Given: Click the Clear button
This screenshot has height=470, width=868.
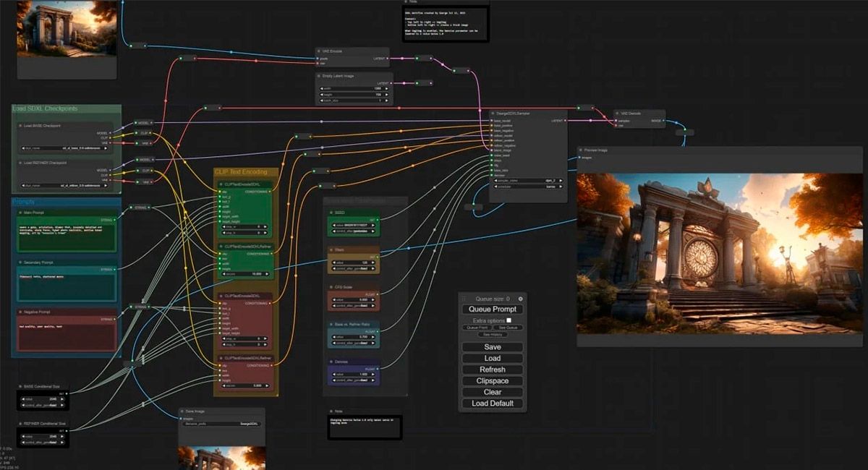Looking at the screenshot, I should tap(492, 392).
